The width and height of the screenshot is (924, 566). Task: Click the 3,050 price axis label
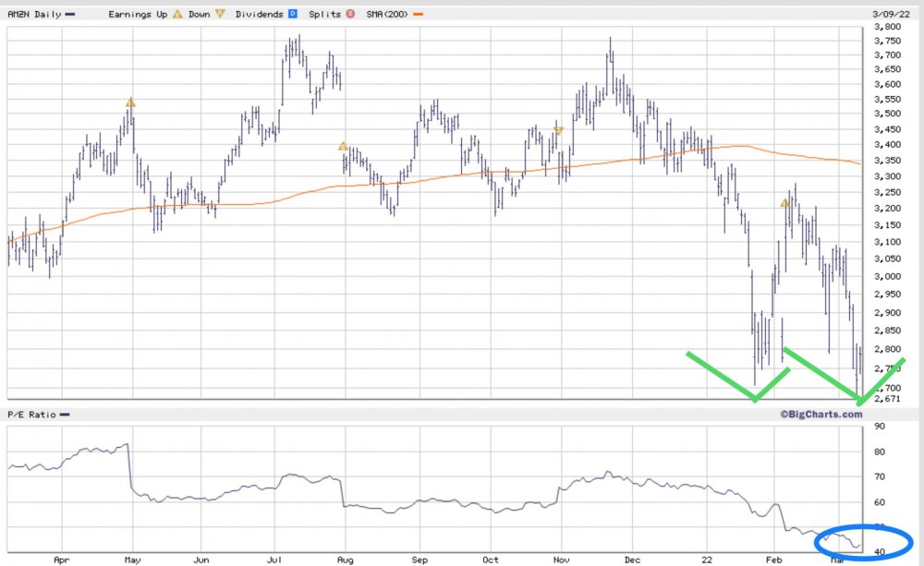pos(887,259)
